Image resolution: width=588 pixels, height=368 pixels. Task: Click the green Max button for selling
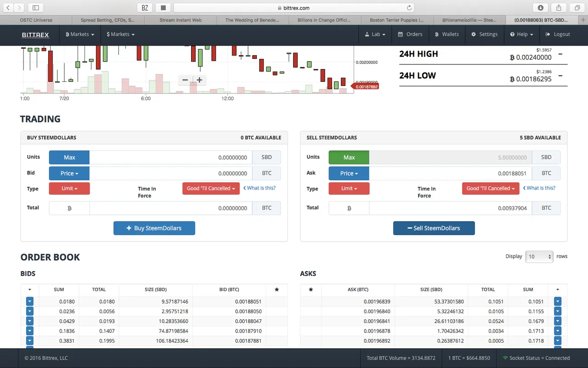click(349, 157)
